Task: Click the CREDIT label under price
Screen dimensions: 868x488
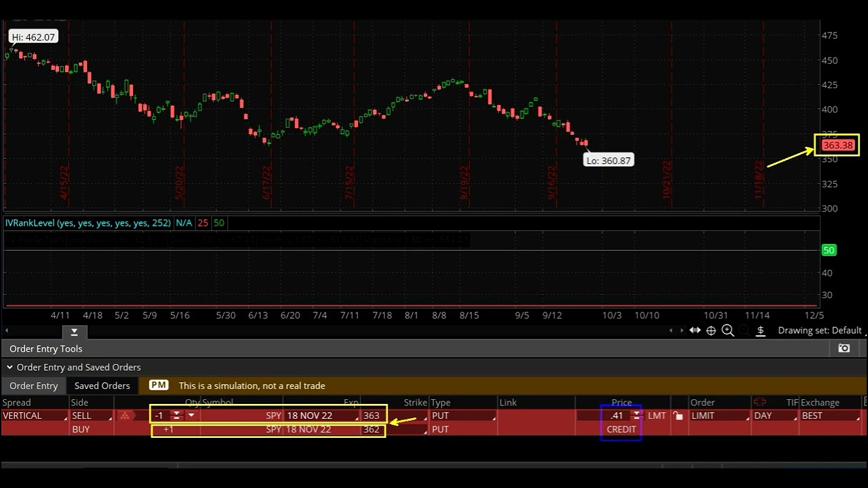Action: point(621,429)
